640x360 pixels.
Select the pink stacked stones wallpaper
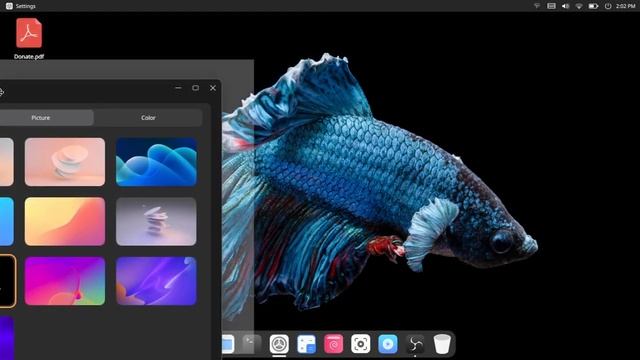coord(65,162)
